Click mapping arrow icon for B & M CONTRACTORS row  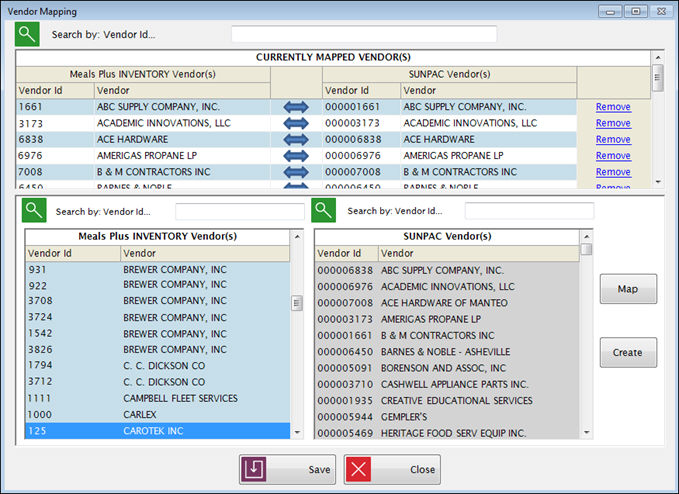pos(296,172)
